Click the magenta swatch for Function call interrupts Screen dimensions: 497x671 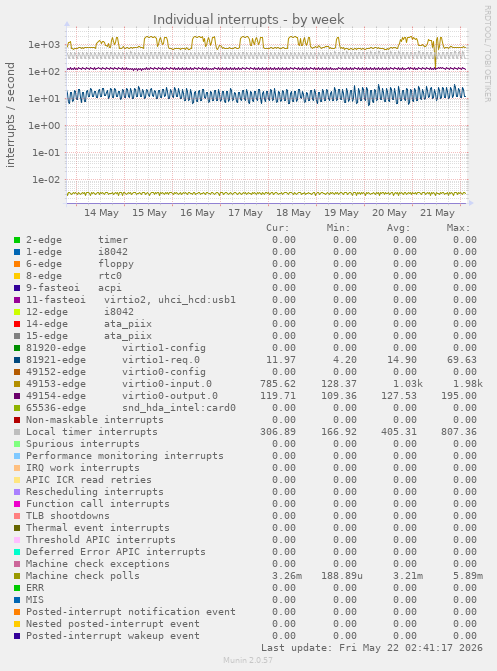17,504
